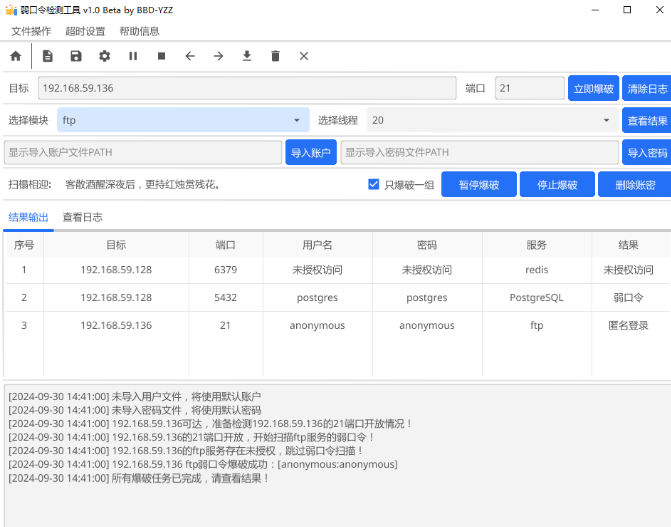671x527 pixels.
Task: Click the 删除账密 button
Action: coord(635,185)
